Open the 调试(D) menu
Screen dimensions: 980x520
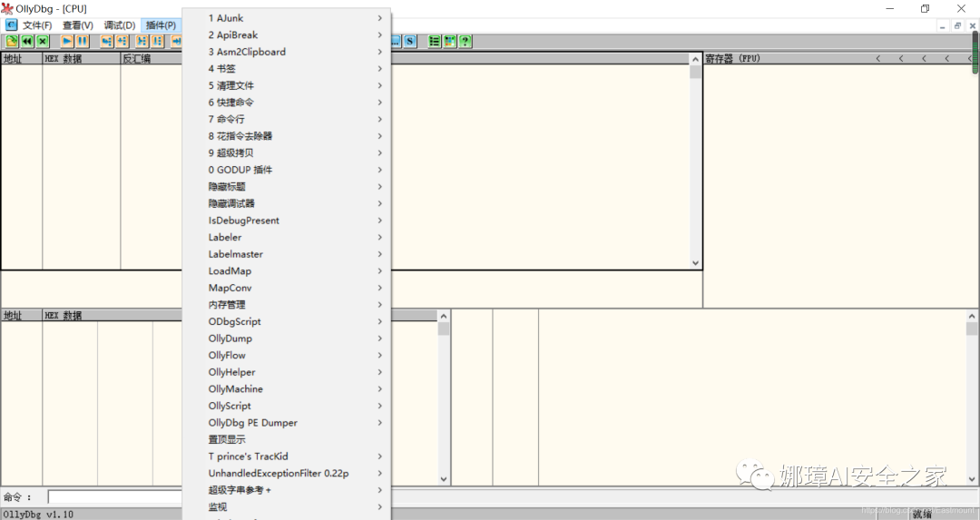tap(120, 25)
